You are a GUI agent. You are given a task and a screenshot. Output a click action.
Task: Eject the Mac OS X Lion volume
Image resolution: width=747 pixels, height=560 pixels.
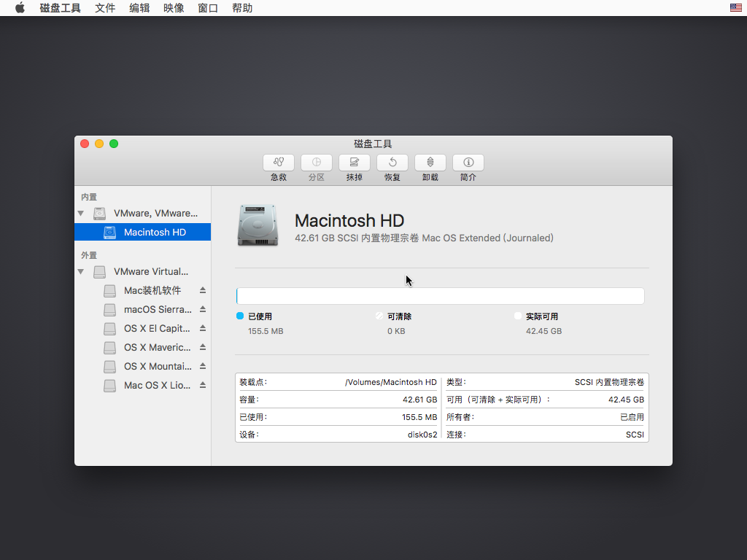pos(203,385)
